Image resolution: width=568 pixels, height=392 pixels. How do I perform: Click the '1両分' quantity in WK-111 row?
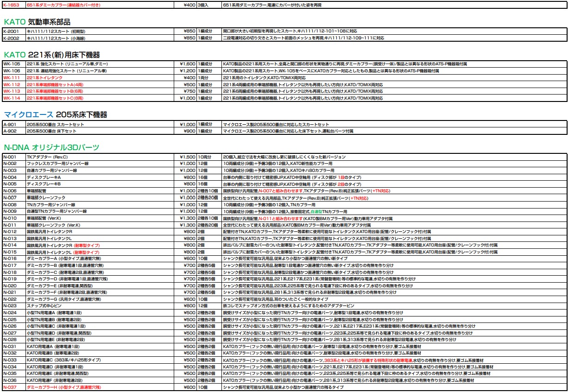[x=203, y=77]
